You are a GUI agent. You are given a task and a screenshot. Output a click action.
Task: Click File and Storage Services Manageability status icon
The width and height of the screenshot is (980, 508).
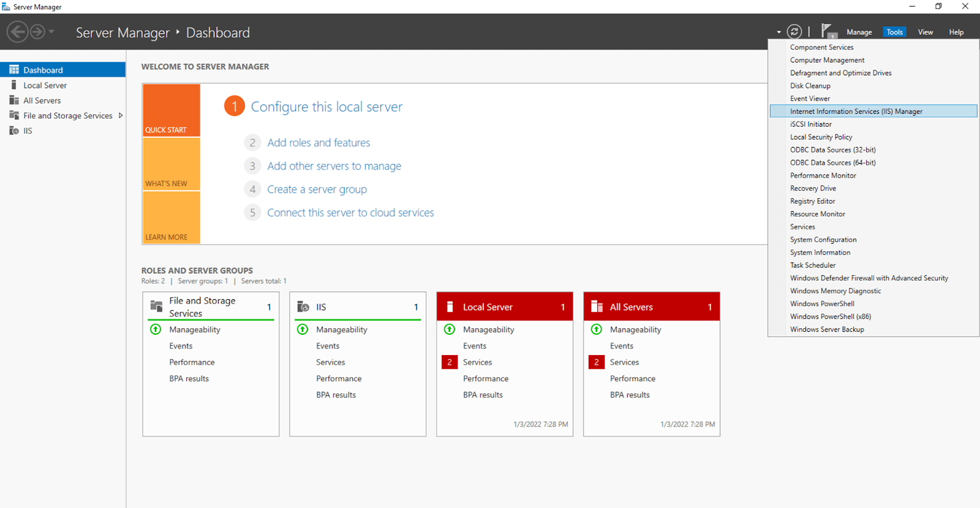(x=156, y=329)
